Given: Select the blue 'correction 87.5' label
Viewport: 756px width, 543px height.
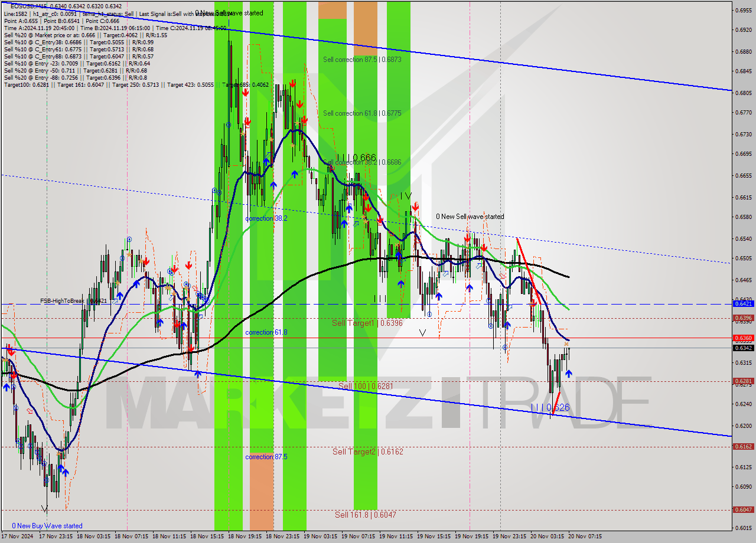Looking at the screenshot, I should point(266,457).
